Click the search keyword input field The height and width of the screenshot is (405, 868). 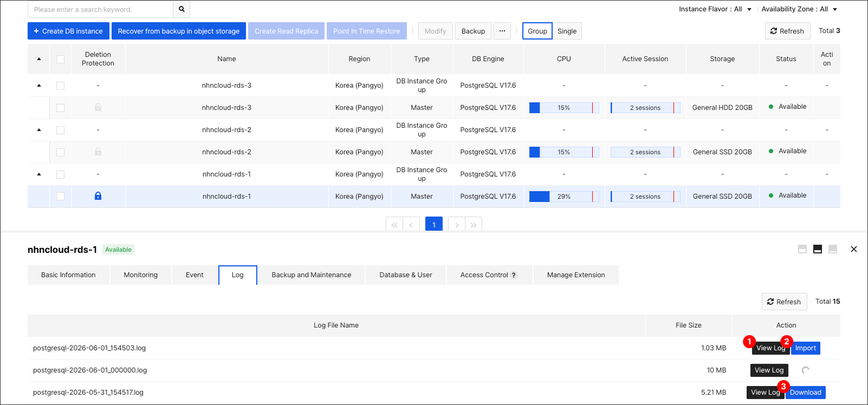pyautogui.click(x=101, y=9)
